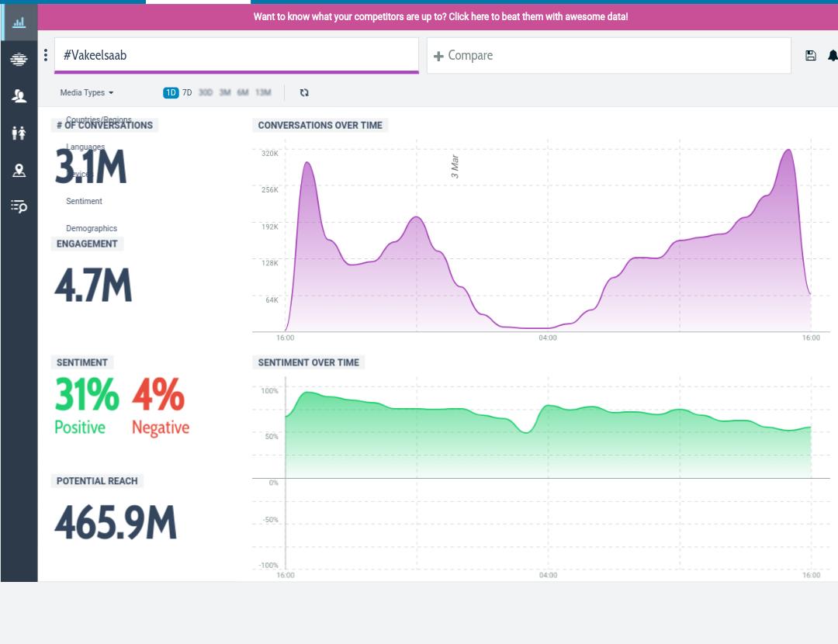
Task: Select the 30D time range
Action: click(x=205, y=92)
